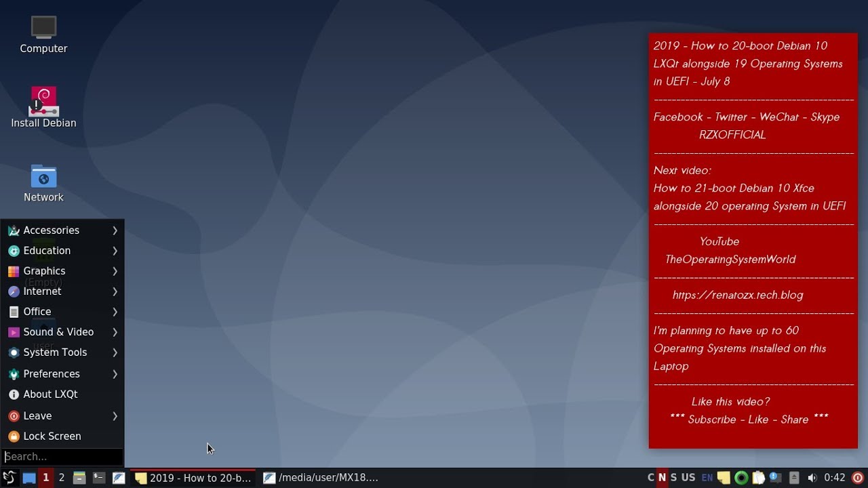The image size is (868, 488).
Task: Switch to '/media/user/MX18....' taskbar window
Action: [321, 478]
